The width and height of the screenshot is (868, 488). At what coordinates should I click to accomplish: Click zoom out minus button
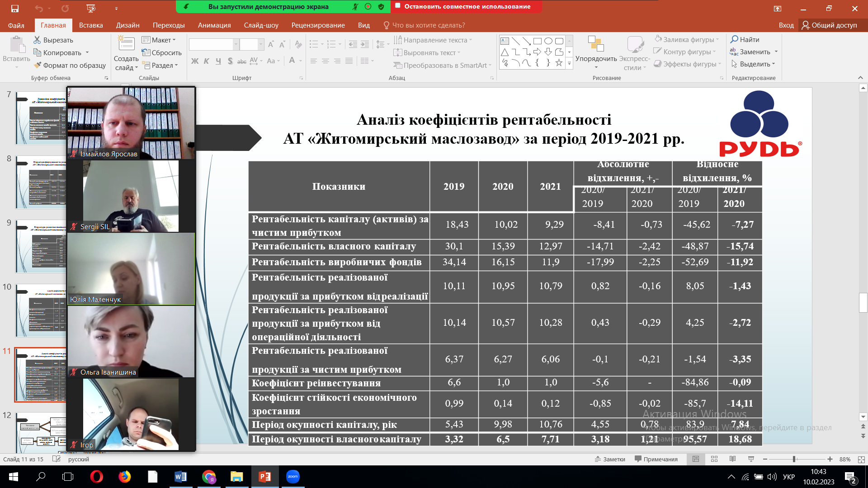coord(765,459)
